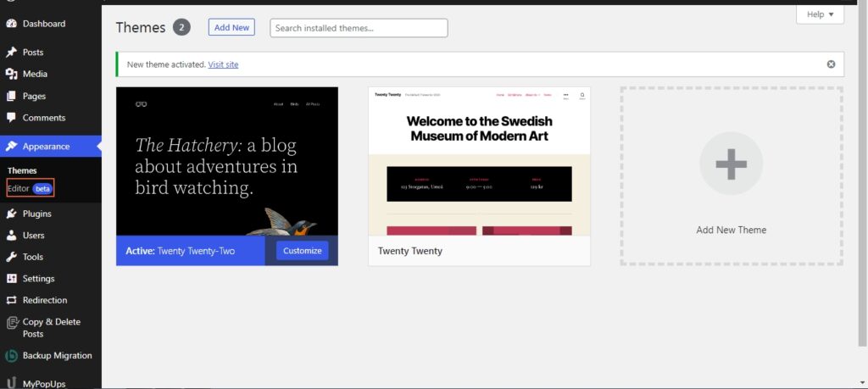Screen dimensions: 868x389
Task: Click the plus icon for new theme
Action: pos(732,164)
